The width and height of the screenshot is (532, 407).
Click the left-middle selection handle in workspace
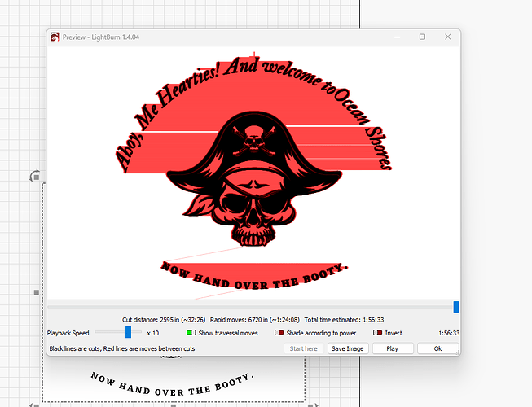pos(37,292)
